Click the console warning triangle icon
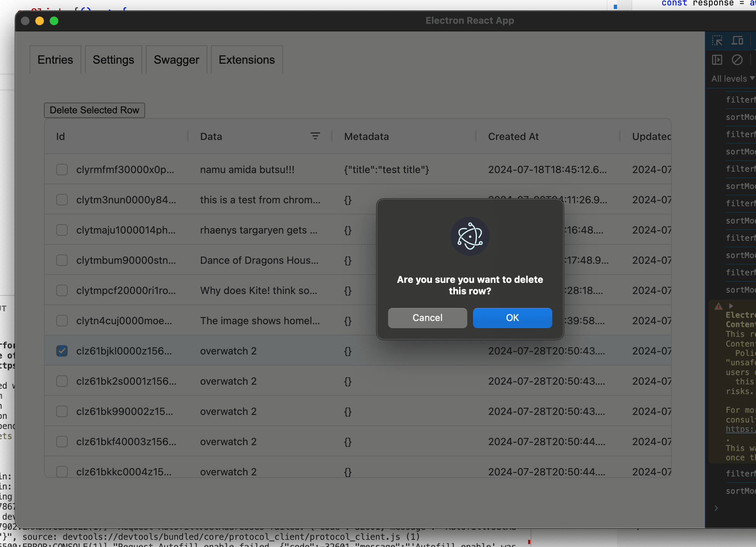Image resolution: width=756 pixels, height=547 pixels. 718,307
